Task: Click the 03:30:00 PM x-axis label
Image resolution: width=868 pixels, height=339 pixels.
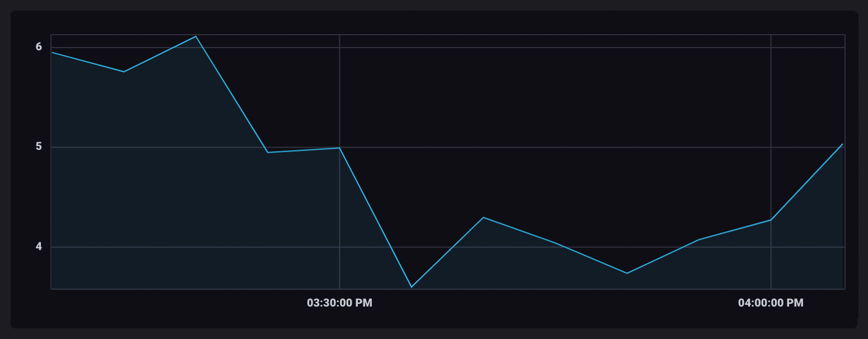Action: (339, 303)
